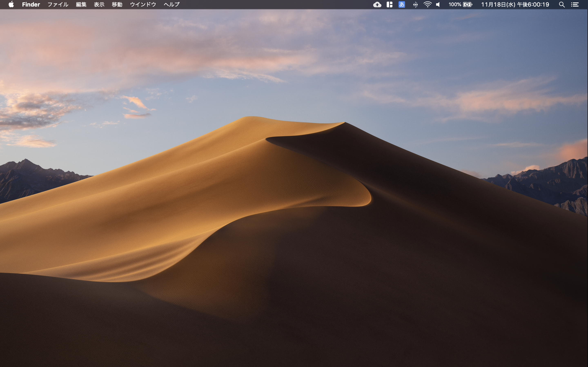Click the date and time clock display
This screenshot has width=588, height=367.
click(x=515, y=4)
